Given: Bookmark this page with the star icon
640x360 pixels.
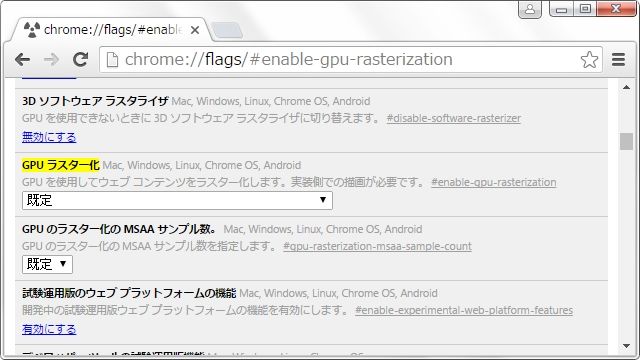Looking at the screenshot, I should (589, 60).
